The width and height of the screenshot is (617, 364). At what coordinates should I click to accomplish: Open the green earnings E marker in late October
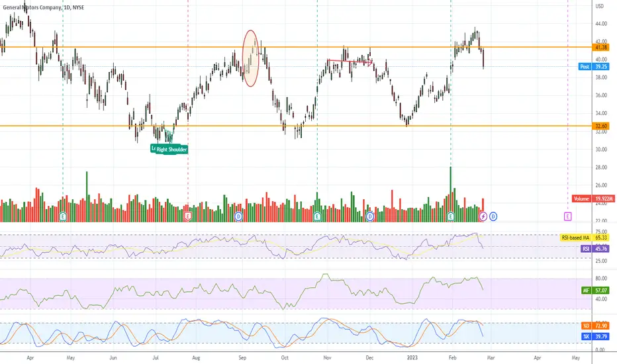(x=317, y=216)
